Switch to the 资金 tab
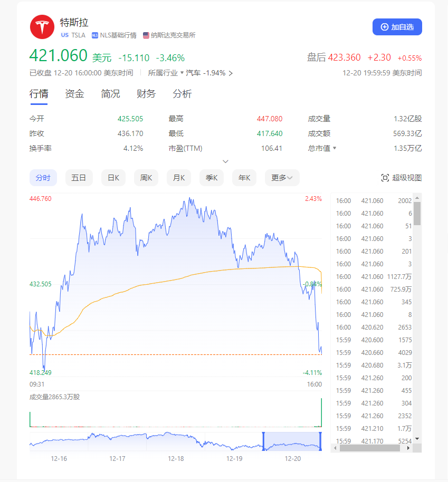The height and width of the screenshot is (482, 448). point(74,94)
